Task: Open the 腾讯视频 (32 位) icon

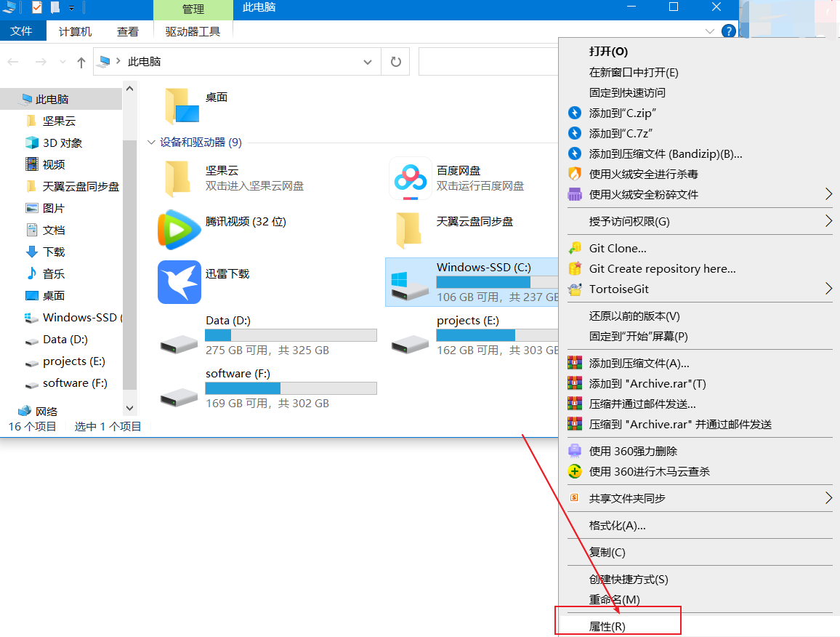Action: (179, 230)
